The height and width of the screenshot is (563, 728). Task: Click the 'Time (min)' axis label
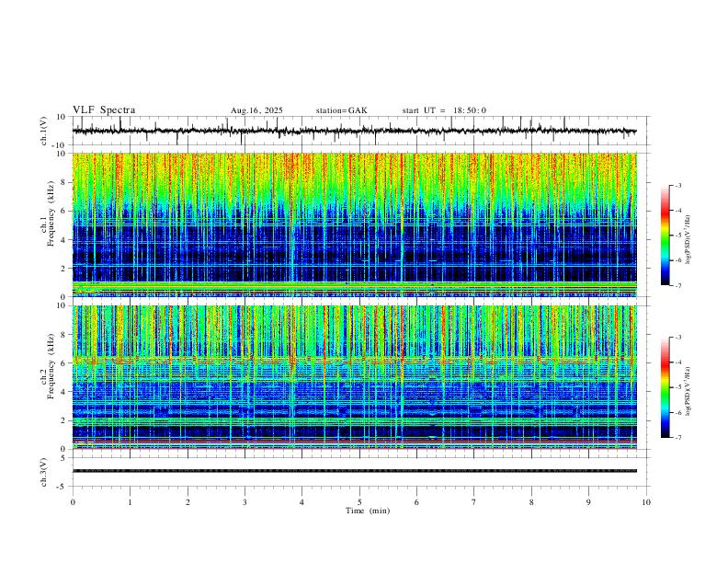(368, 511)
